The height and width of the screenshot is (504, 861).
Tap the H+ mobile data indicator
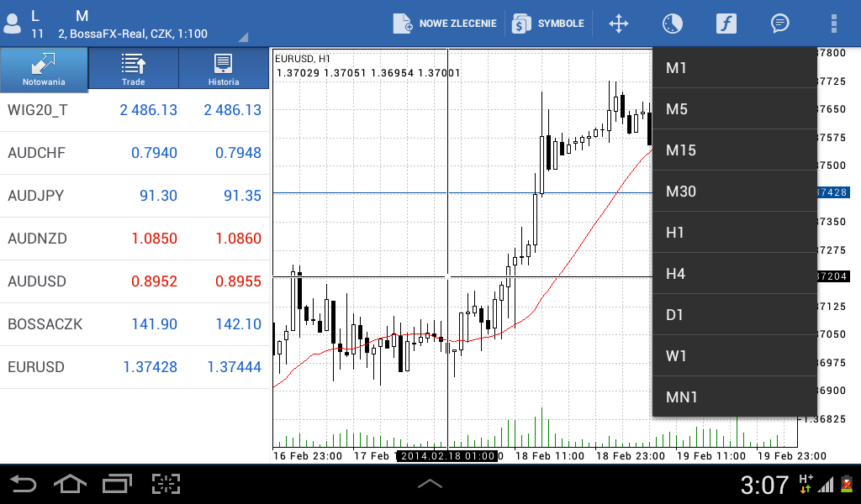(806, 484)
